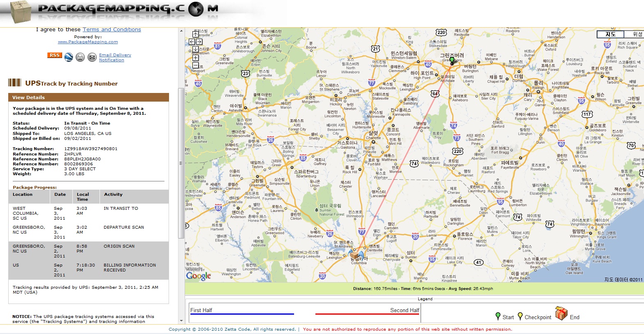Click reference number 8002869306
The width and height of the screenshot is (644, 334).
(79, 164)
